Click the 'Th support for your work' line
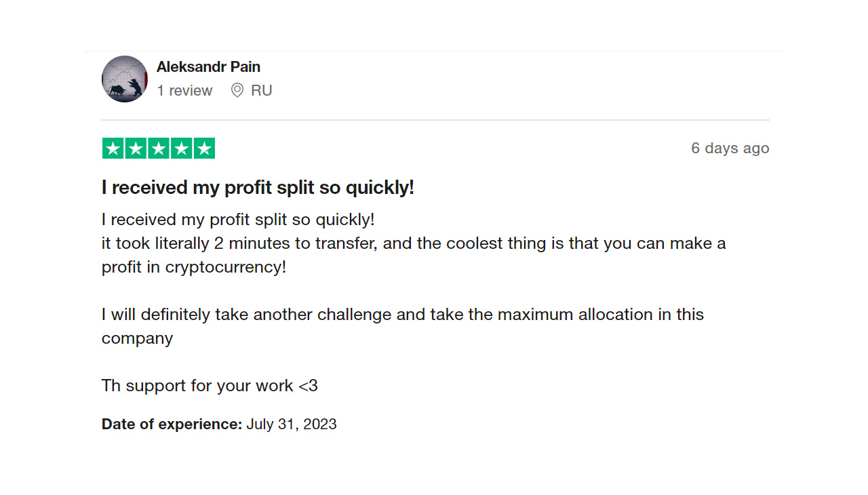Image resolution: width=868 pixels, height=495 pixels. tap(210, 386)
